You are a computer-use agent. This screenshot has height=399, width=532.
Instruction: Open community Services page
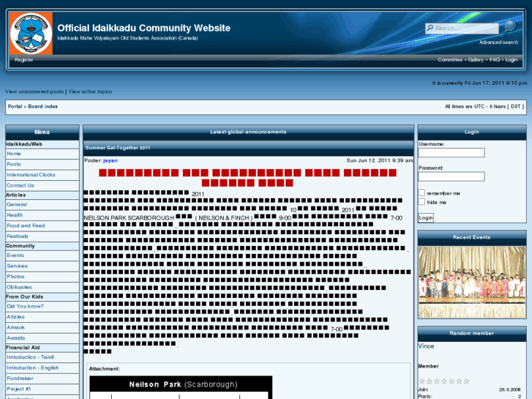18,266
